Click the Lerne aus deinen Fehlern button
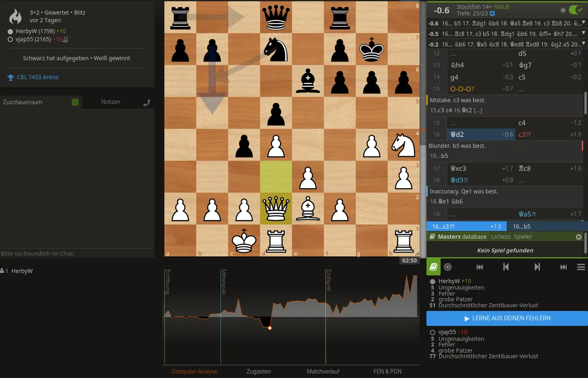 click(507, 318)
